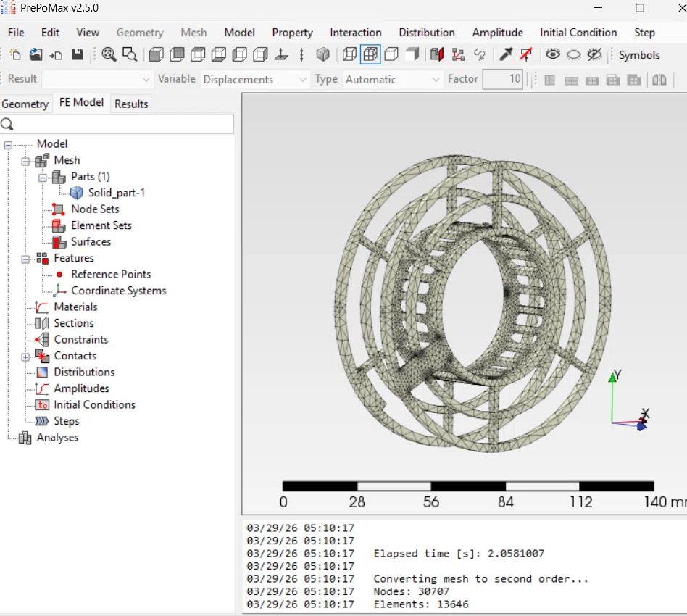Click the hide-all-parts closed eye icon
Viewport: 687px width, 616px height.
tap(573, 55)
